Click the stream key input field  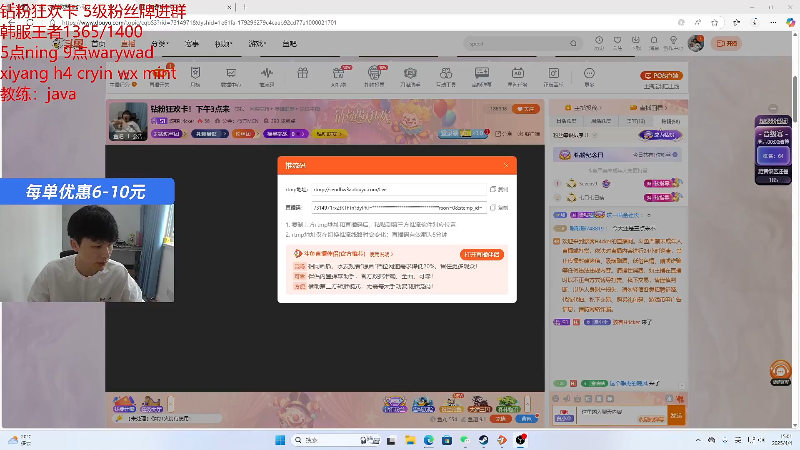pos(399,208)
